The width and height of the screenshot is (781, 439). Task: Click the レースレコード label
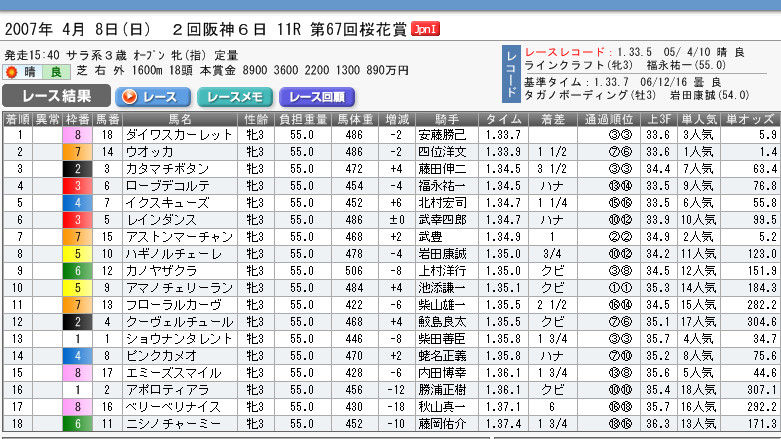564,52
